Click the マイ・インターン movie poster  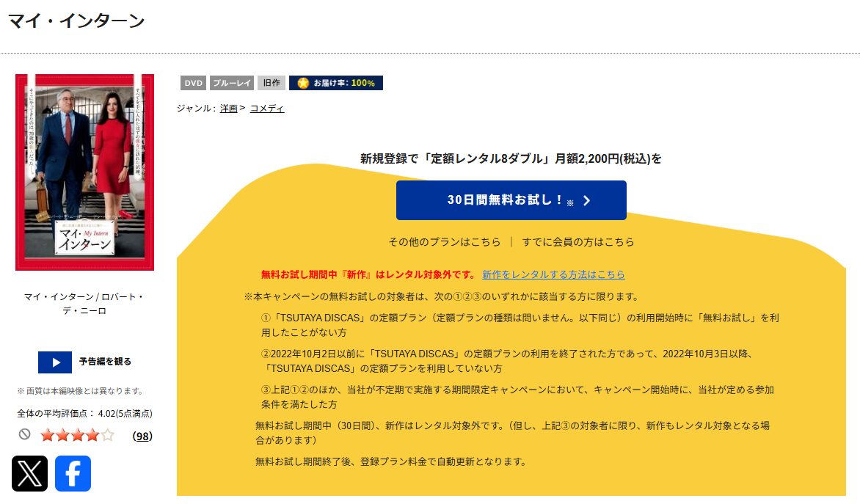84,172
